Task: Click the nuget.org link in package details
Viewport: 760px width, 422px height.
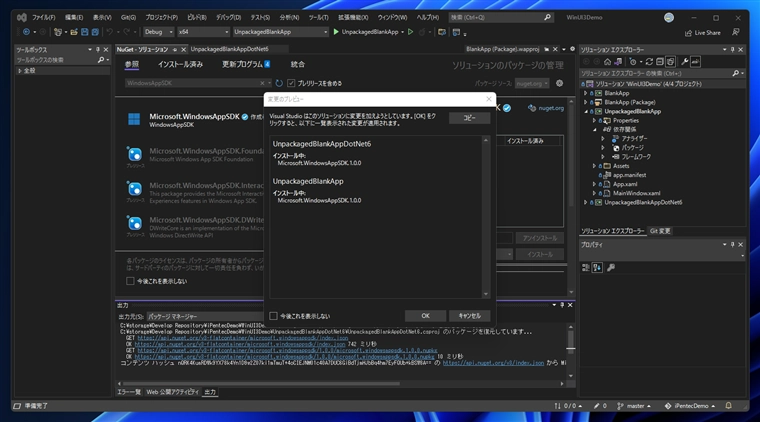Action: [551, 108]
